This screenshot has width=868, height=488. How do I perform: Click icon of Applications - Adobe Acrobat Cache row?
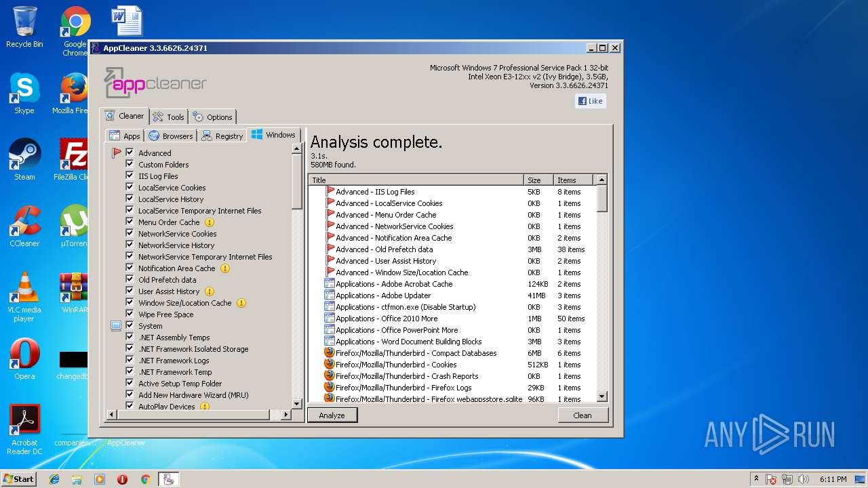330,284
